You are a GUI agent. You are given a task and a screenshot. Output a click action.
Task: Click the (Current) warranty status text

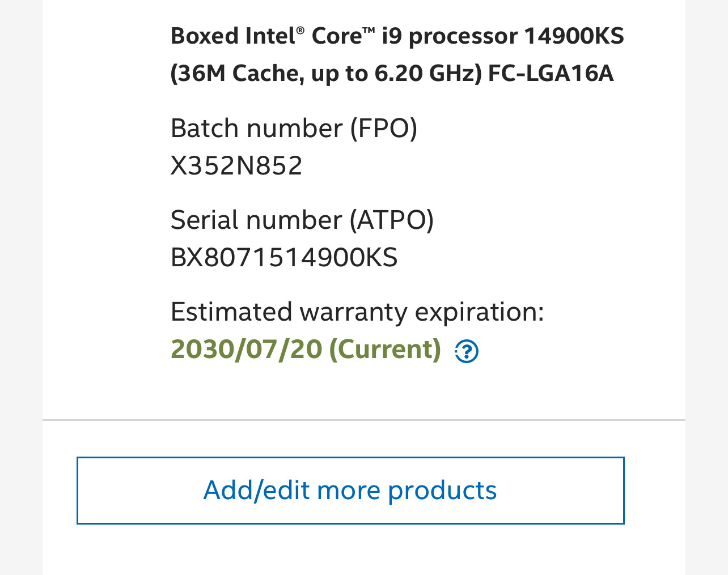tap(385, 349)
